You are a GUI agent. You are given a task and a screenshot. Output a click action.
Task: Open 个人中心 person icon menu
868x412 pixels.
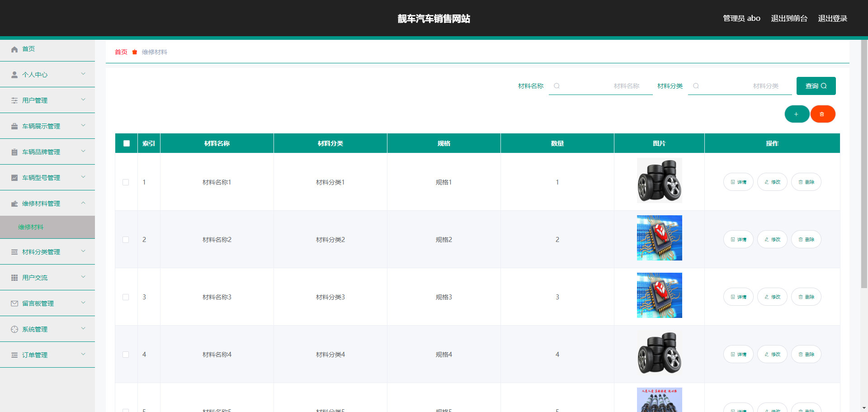click(x=14, y=75)
